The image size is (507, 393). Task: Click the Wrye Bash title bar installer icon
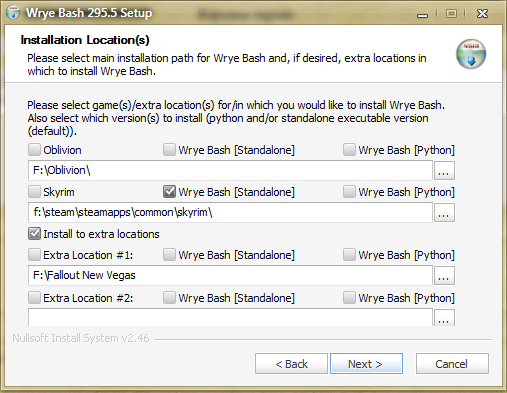(13, 13)
